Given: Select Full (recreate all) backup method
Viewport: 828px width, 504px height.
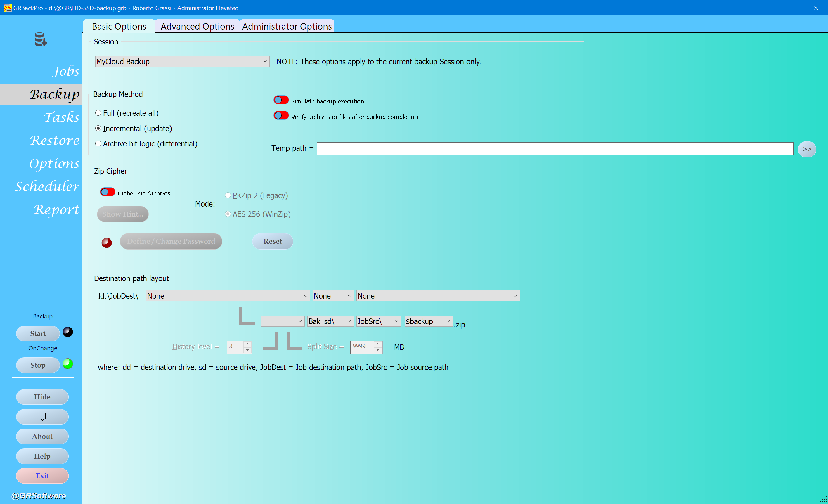Looking at the screenshot, I should [98, 113].
